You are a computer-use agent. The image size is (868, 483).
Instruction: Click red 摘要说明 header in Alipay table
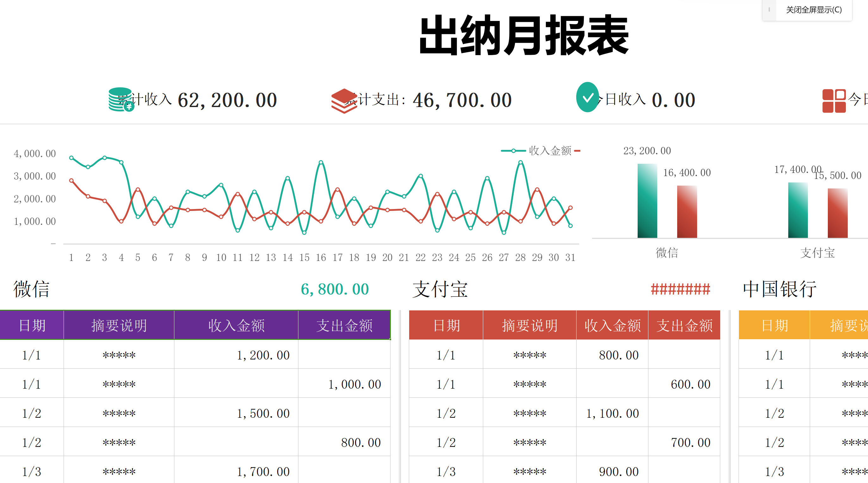tap(530, 325)
